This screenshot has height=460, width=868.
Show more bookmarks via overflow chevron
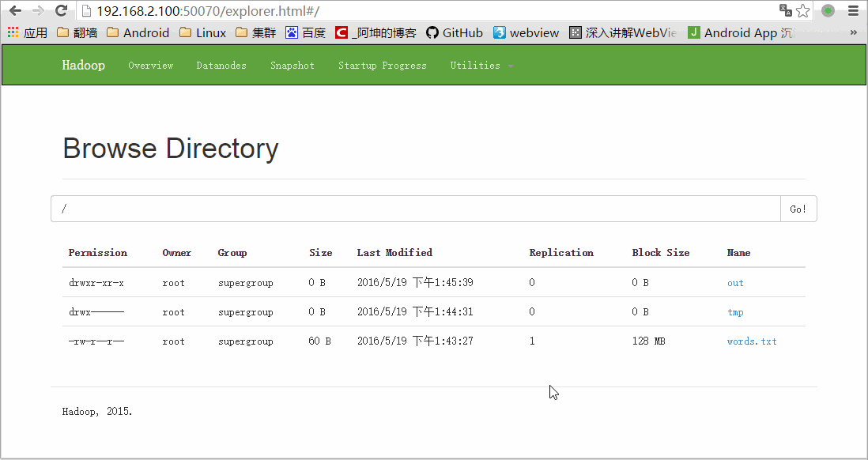(855, 32)
